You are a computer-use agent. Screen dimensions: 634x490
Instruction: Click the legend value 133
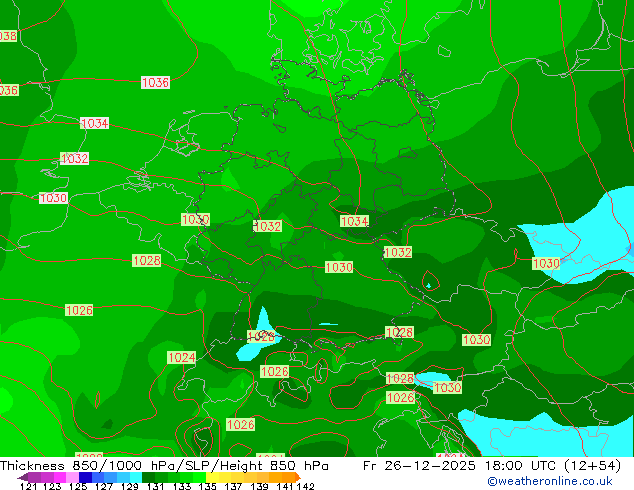(x=182, y=486)
